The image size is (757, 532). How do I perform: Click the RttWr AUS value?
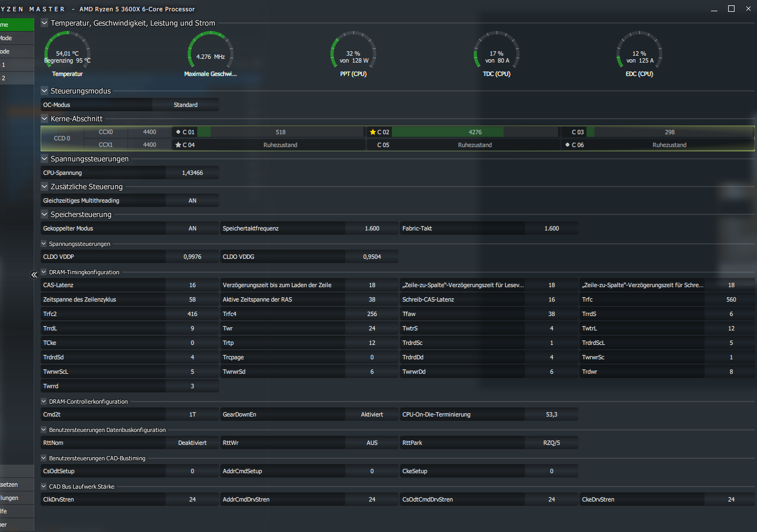[372, 443]
